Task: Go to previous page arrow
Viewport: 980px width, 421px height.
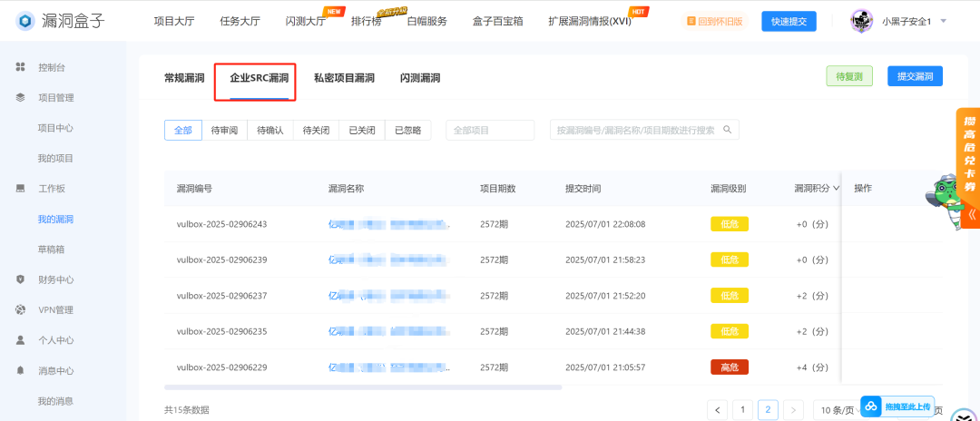Action: pyautogui.click(x=717, y=410)
